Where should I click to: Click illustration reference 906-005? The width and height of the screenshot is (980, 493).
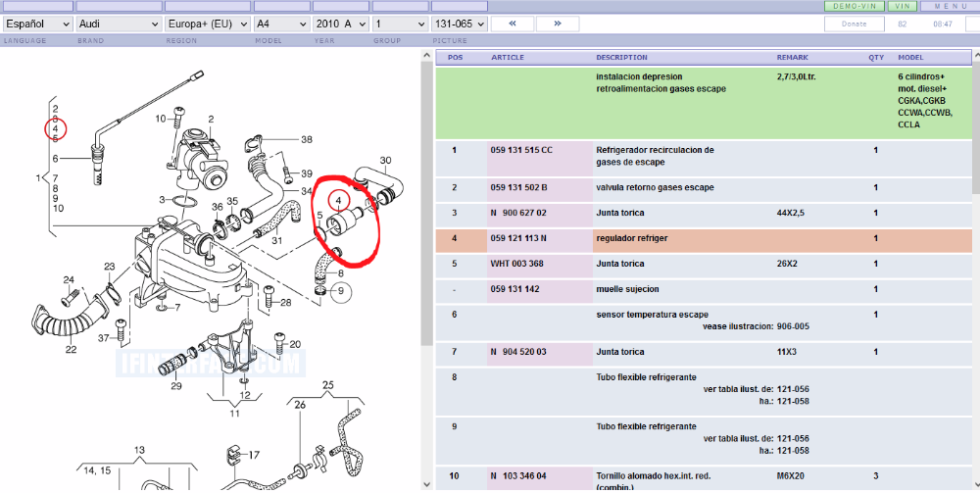coord(793,326)
